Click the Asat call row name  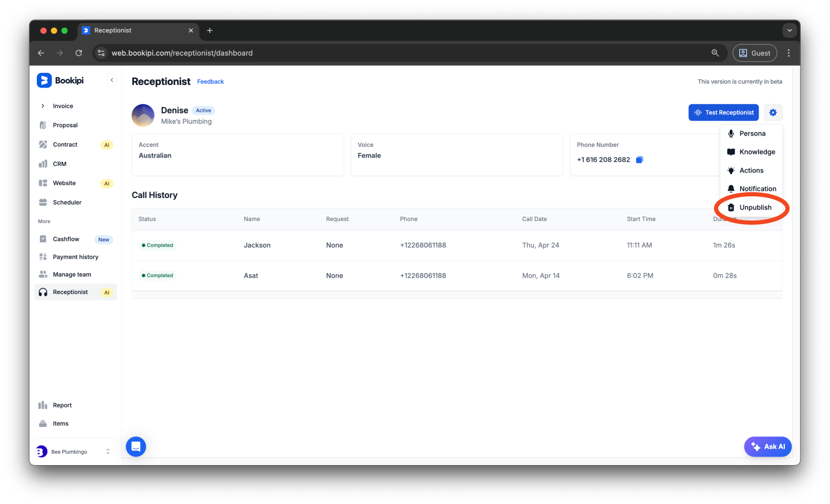tap(251, 276)
